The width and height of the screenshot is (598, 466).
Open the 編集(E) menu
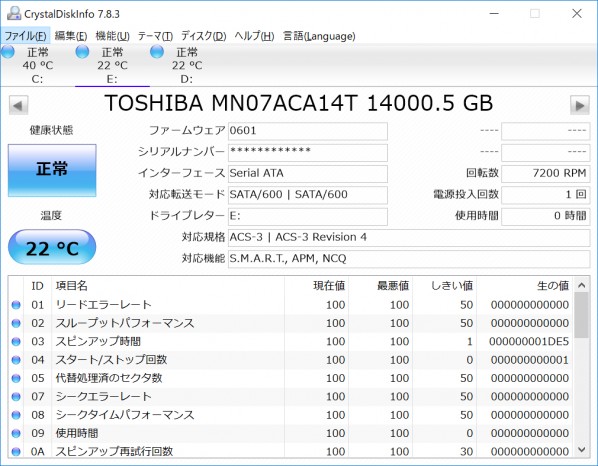[71, 36]
